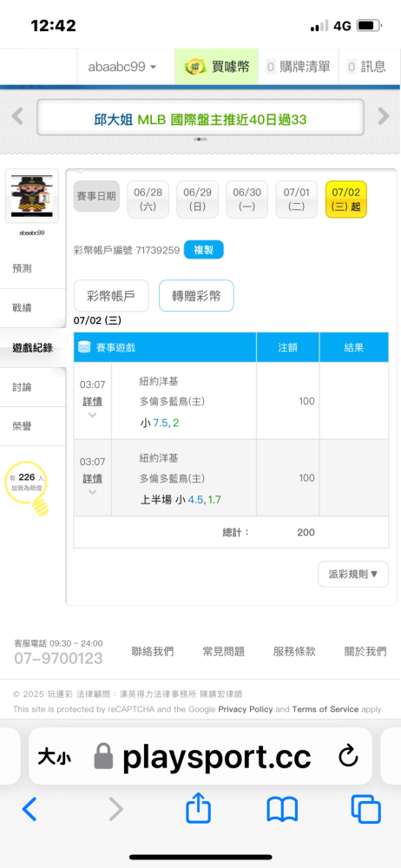Expand 派彩規則 dropdown
This screenshot has height=868, width=401.
click(353, 574)
